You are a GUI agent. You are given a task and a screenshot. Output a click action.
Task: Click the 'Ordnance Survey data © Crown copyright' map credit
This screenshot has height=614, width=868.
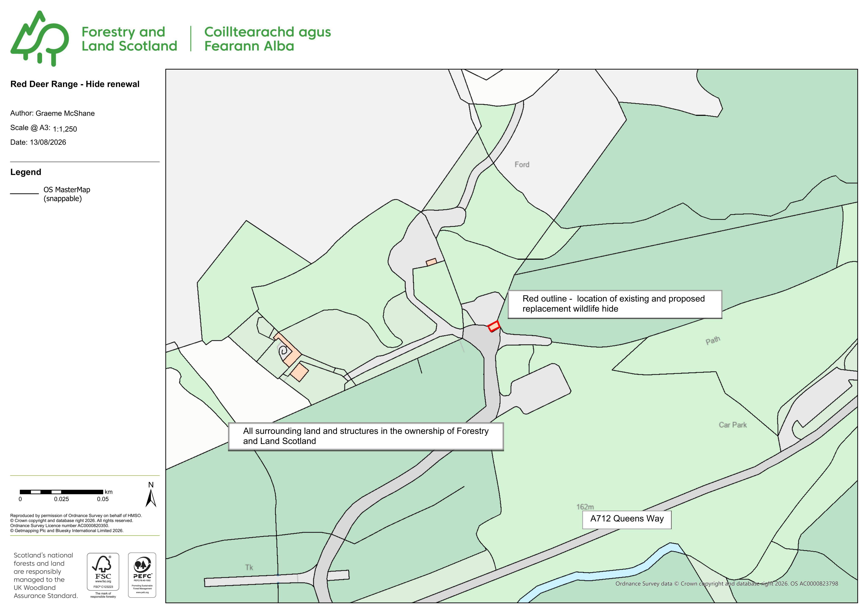pyautogui.click(x=727, y=583)
